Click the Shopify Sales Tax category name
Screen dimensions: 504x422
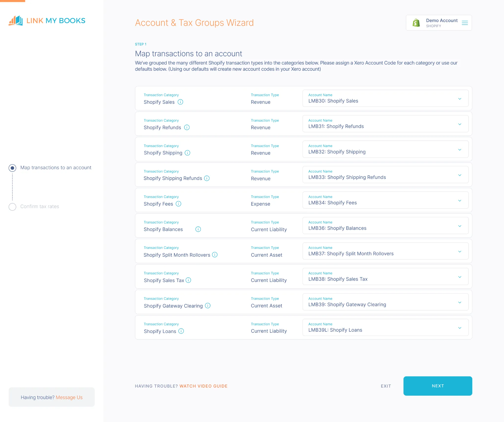click(164, 280)
